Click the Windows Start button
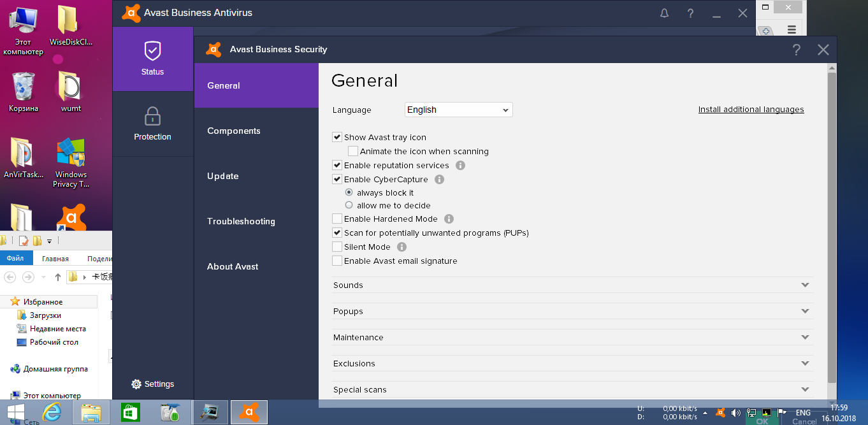This screenshot has height=425, width=868. (x=16, y=412)
